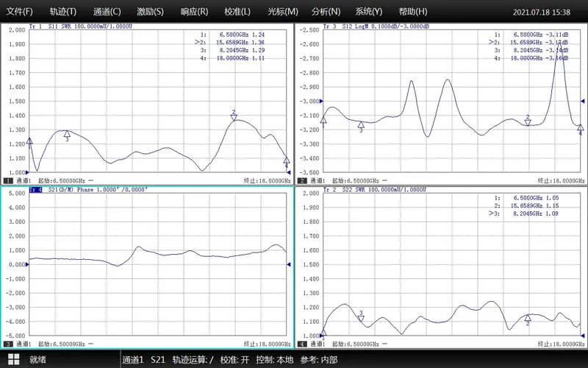This screenshot has width=588, height=368.
Task: Click the right reference arrow on S12 plot
Action: coord(583,102)
